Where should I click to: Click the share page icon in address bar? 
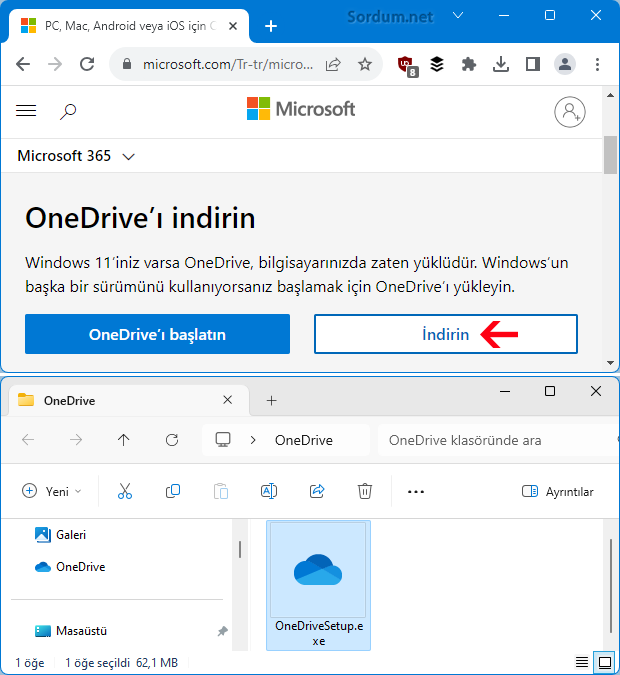tap(333, 65)
